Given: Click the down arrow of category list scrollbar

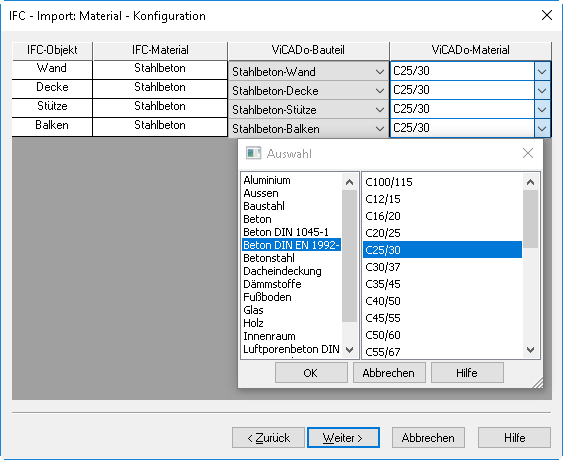Looking at the screenshot, I should 349,349.
